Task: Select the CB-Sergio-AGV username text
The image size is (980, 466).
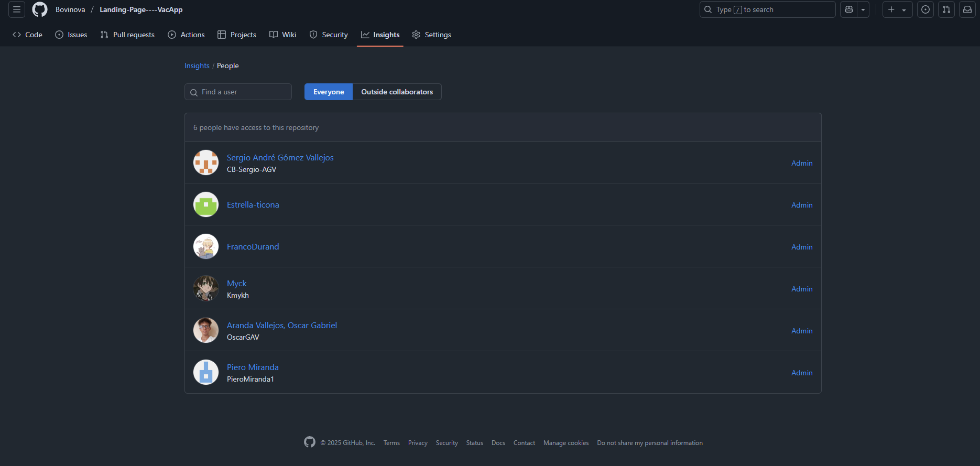Action: pyautogui.click(x=252, y=169)
